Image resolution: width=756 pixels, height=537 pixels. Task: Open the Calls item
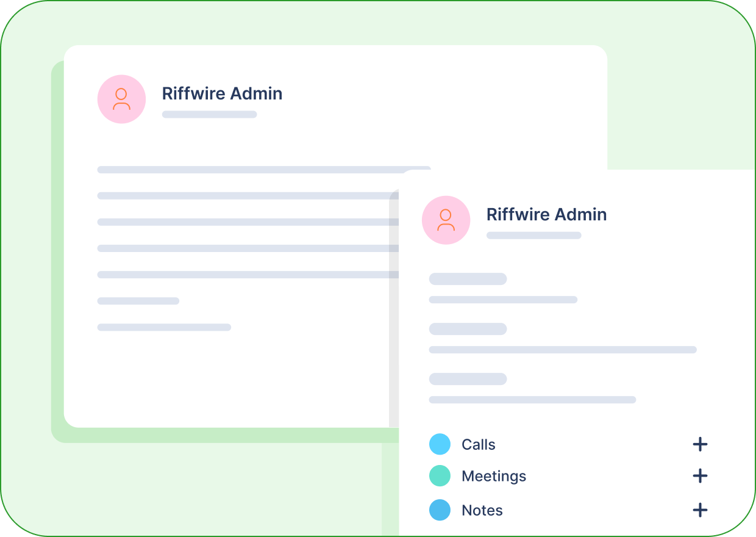click(x=479, y=445)
